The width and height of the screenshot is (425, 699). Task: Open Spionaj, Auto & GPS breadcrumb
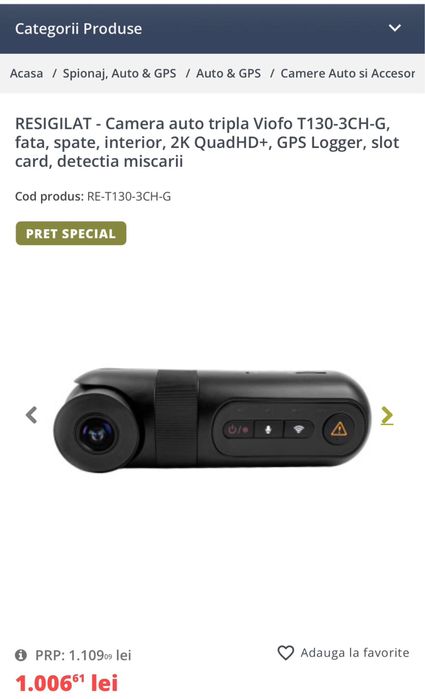(120, 74)
